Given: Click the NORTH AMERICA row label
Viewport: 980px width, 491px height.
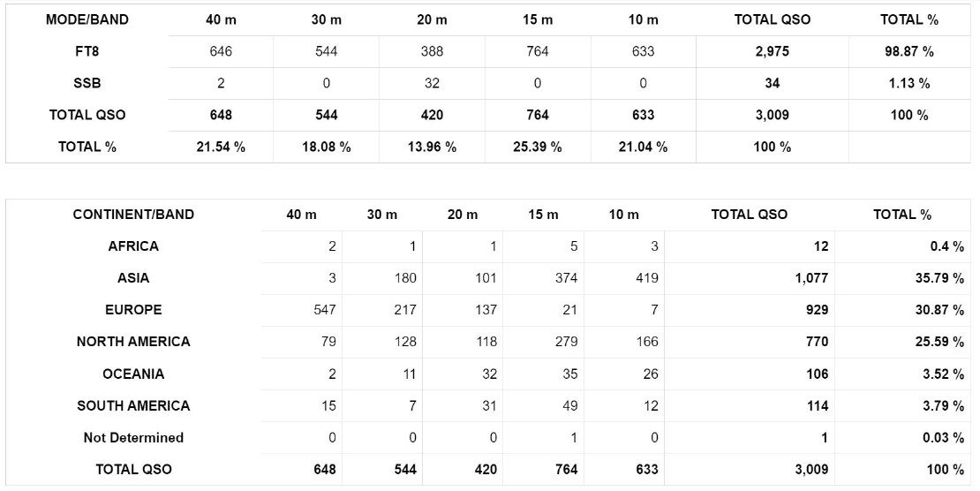Looking at the screenshot, I should 133,342.
